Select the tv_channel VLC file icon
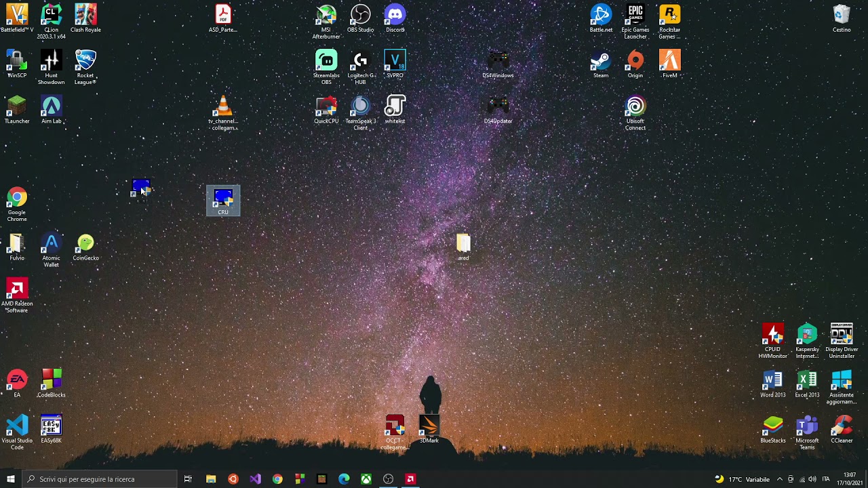The height and width of the screenshot is (488, 868). pos(223,113)
